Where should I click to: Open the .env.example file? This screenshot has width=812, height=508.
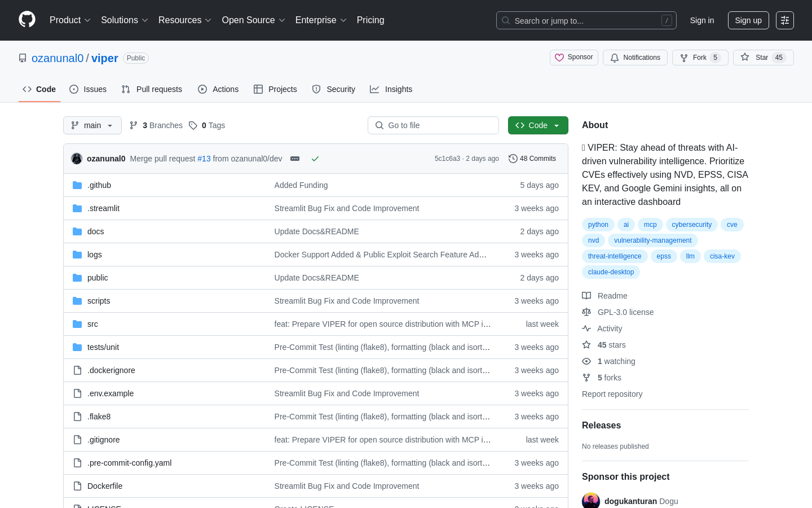[x=111, y=393]
